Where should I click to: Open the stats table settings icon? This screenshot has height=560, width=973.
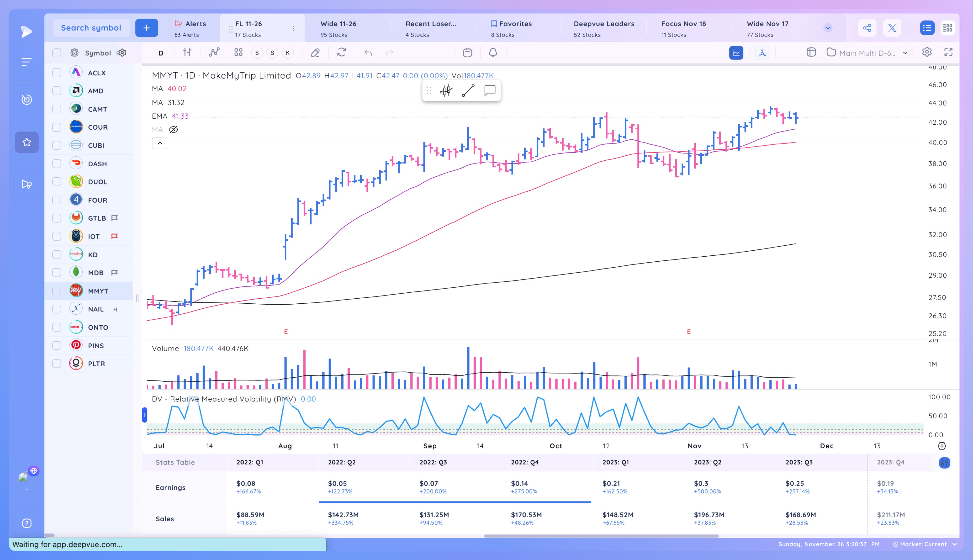[x=945, y=463]
